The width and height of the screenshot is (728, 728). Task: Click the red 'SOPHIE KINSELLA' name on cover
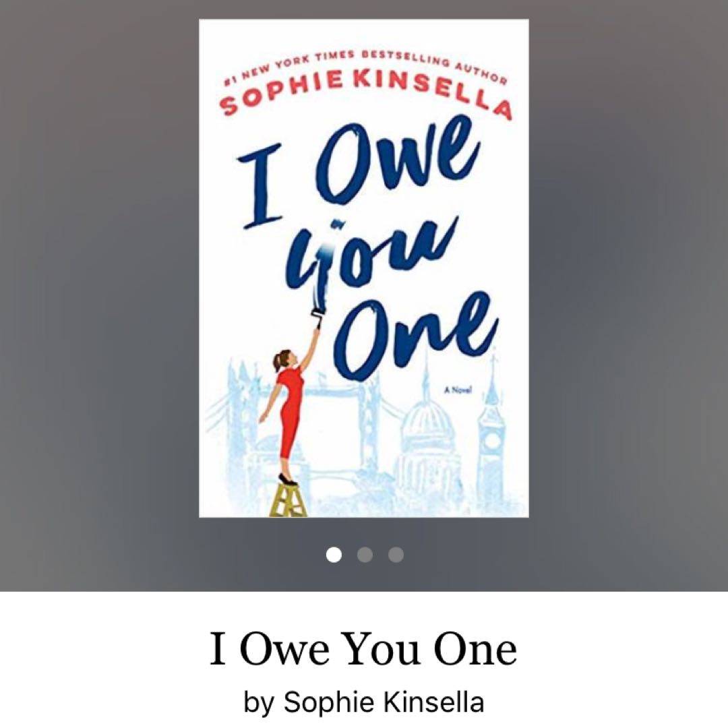point(367,93)
